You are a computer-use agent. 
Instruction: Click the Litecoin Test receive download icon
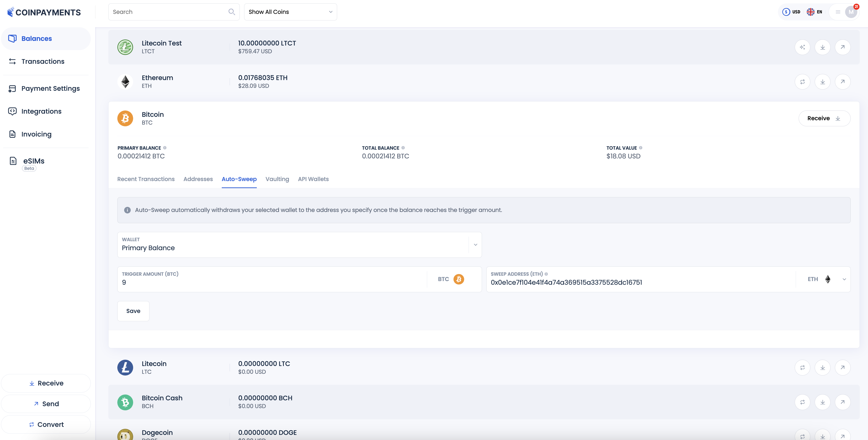822,47
